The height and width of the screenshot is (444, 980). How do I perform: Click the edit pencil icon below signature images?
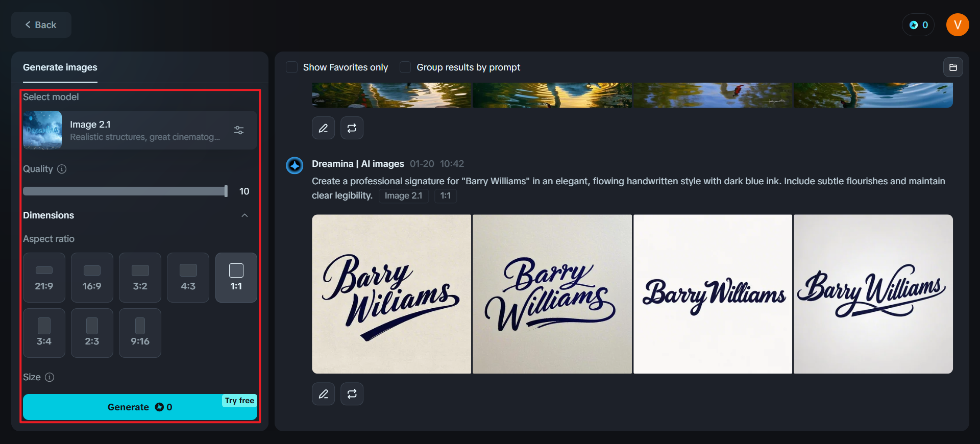323,394
